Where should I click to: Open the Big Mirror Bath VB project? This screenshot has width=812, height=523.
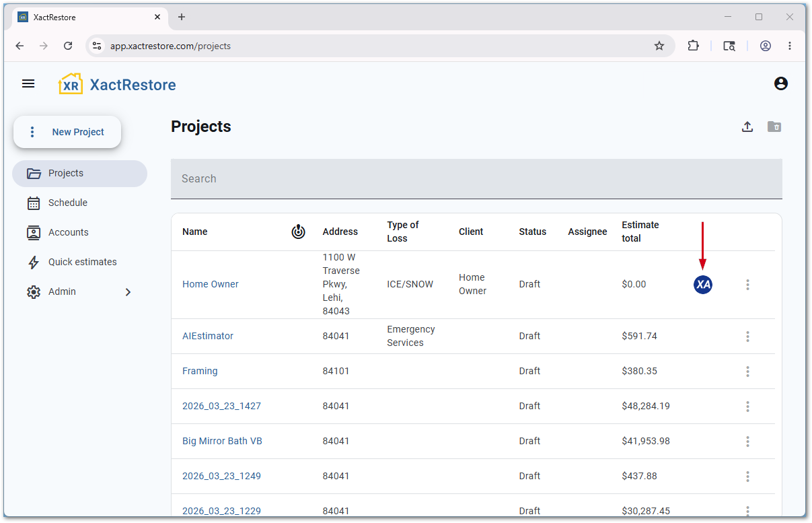(x=222, y=441)
